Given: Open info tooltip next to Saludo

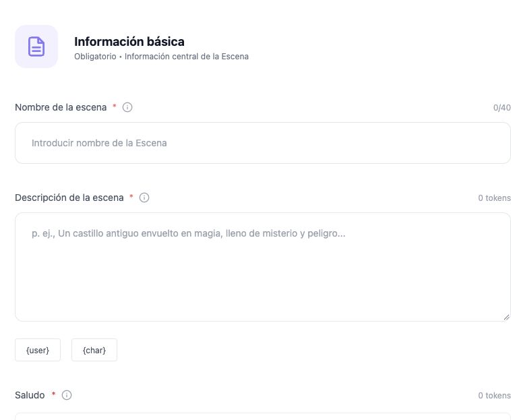Looking at the screenshot, I should point(67,395).
